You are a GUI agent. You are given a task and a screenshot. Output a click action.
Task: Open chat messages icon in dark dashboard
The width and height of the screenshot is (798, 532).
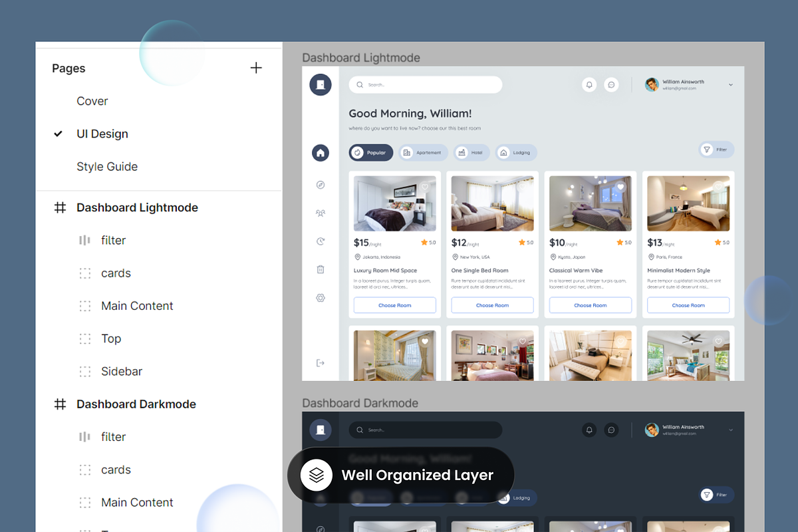[612, 430]
